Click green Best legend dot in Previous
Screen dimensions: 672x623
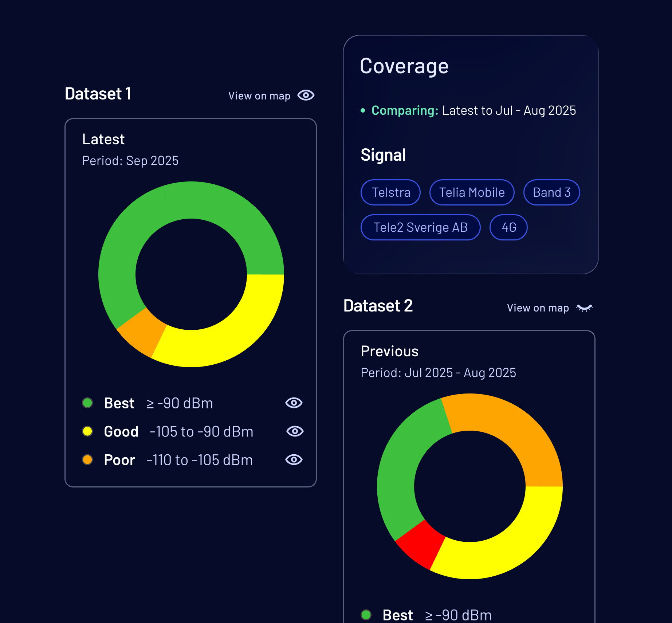pos(366,615)
